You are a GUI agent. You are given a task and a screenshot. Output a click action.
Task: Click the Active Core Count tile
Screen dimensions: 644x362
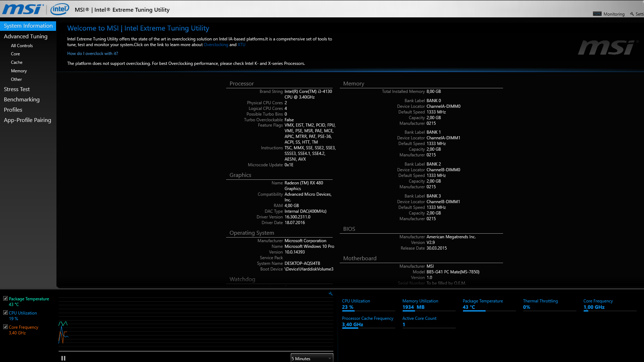tap(429, 322)
